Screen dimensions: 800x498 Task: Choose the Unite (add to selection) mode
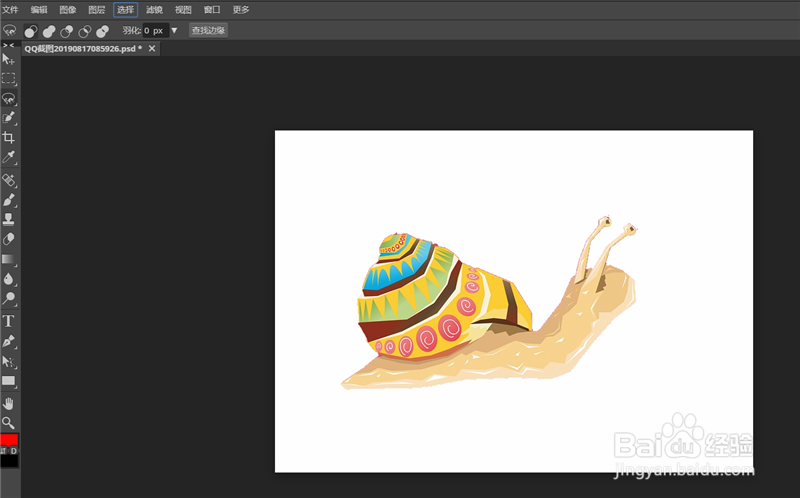(49, 31)
